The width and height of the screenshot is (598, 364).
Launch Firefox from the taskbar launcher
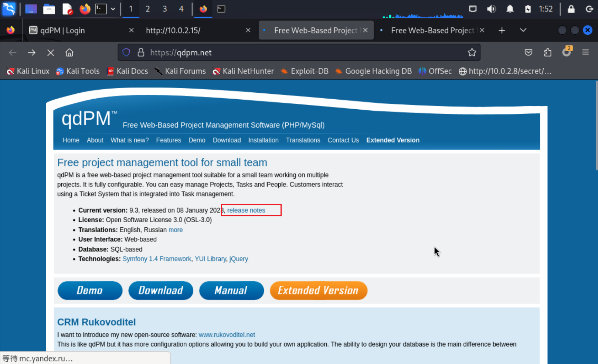click(x=85, y=9)
